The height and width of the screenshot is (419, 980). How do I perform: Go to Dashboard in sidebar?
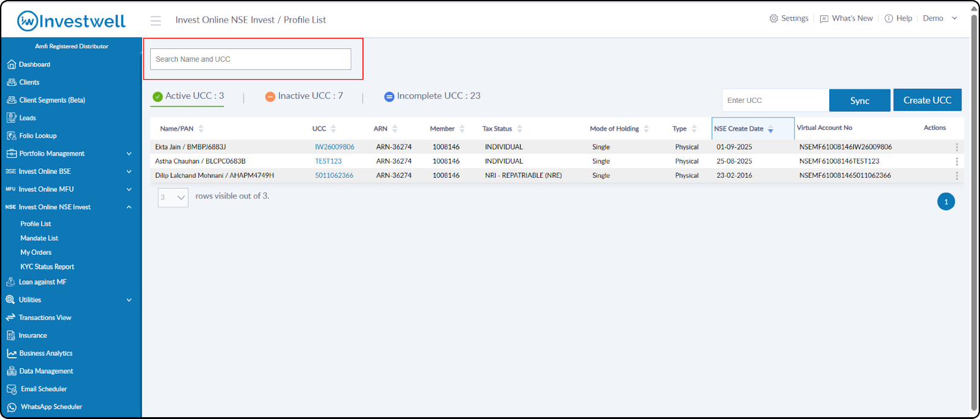(29, 64)
